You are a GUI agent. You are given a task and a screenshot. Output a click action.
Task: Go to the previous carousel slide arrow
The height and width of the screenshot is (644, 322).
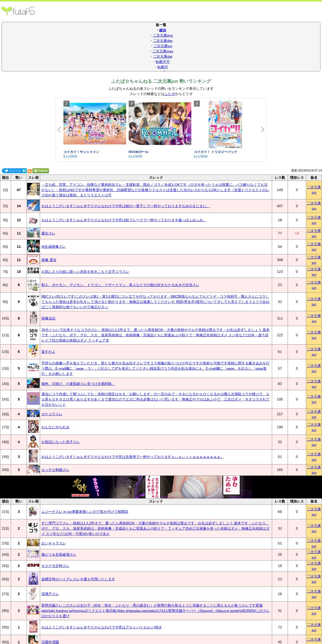(x=59, y=130)
